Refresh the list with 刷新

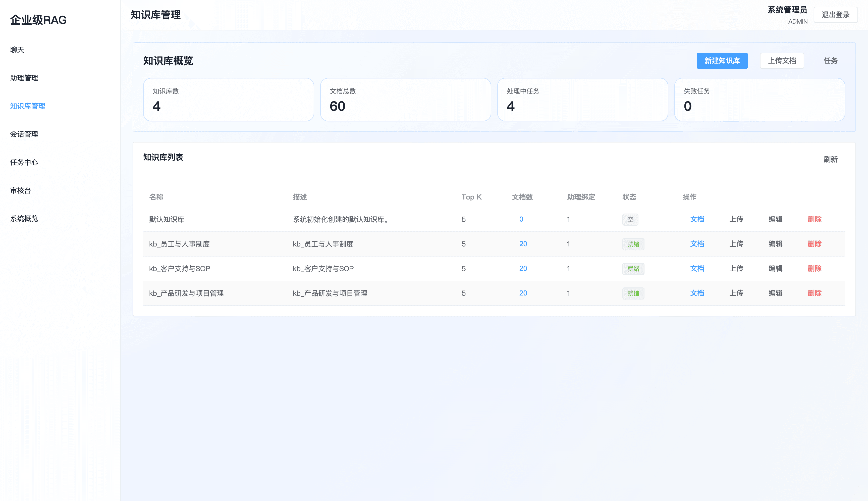[831, 159]
